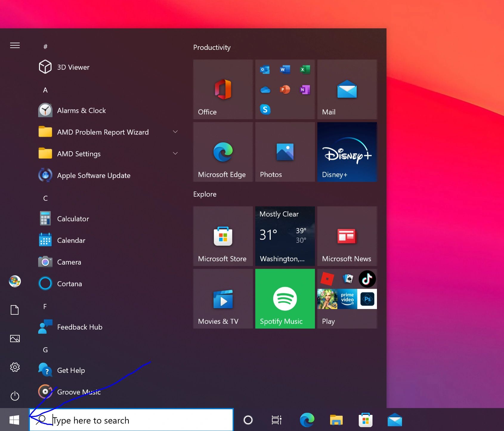Expand the AMD Settings folder chevron
Screen dimensions: 504x431
tap(175, 154)
